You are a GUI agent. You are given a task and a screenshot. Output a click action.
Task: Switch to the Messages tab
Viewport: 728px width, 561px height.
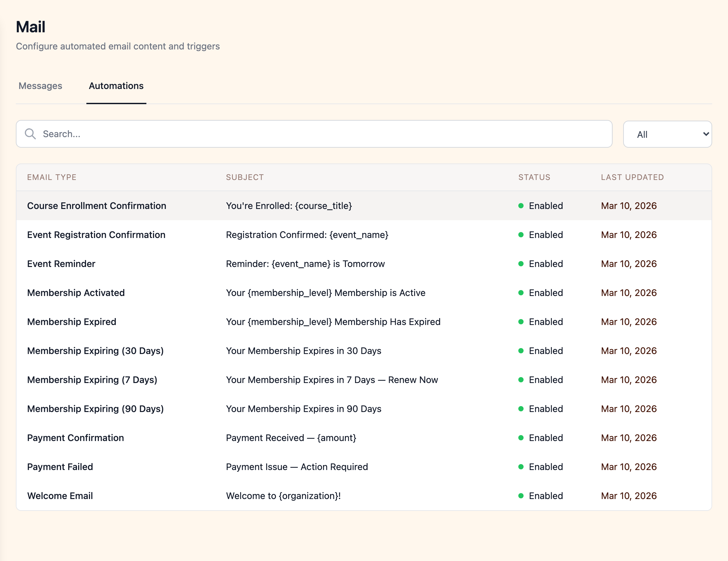(40, 86)
